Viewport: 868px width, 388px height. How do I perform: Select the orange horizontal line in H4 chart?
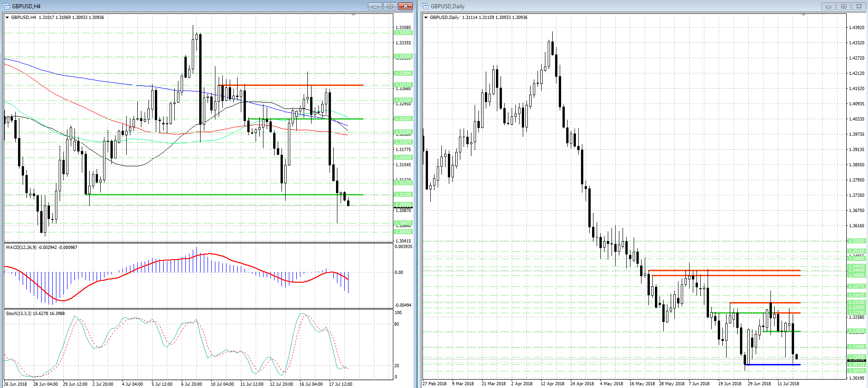coord(291,85)
